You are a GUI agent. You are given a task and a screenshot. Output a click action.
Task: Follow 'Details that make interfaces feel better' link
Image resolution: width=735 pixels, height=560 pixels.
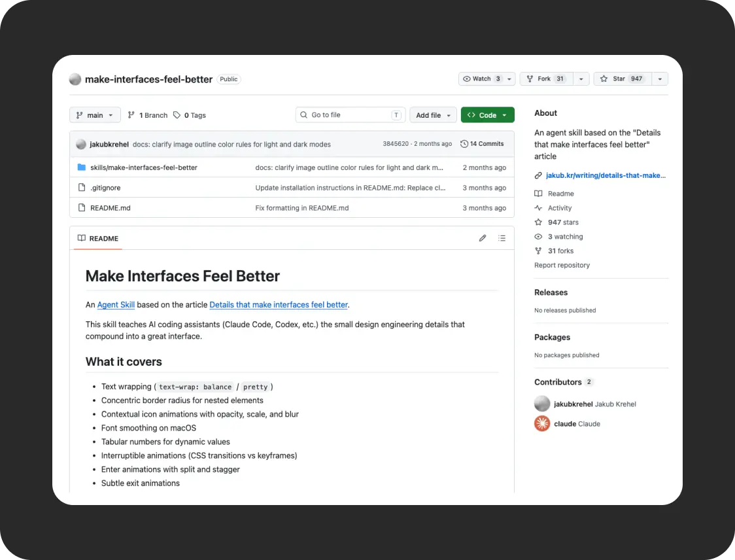[279, 304]
